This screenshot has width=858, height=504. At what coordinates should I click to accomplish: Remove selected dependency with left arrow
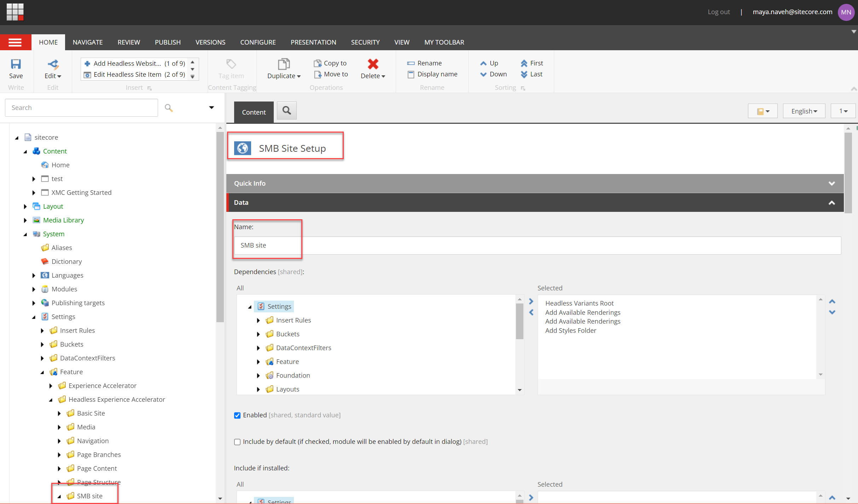click(x=531, y=312)
